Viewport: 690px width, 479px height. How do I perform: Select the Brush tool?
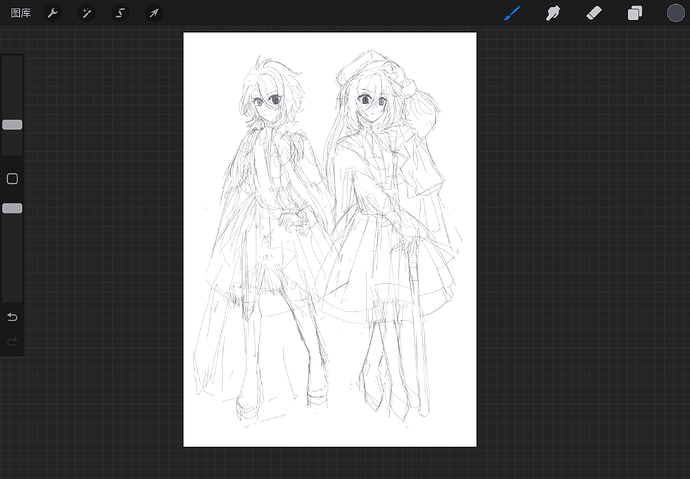512,13
